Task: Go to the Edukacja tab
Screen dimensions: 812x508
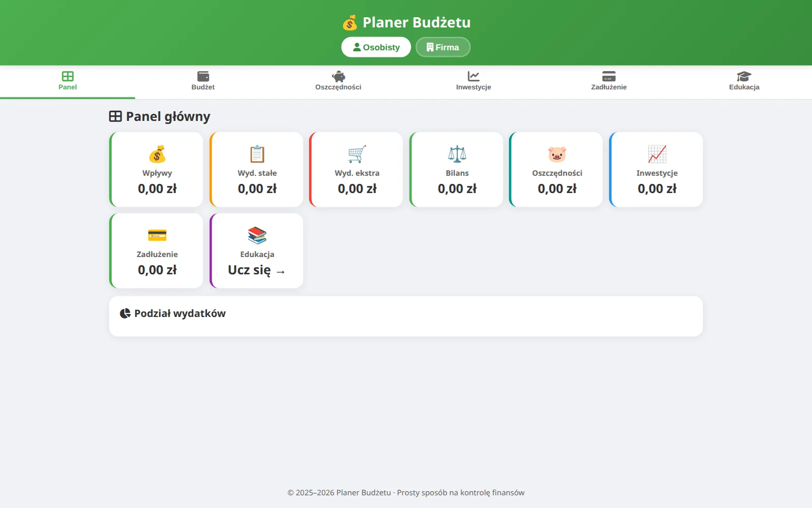Action: [x=745, y=81]
